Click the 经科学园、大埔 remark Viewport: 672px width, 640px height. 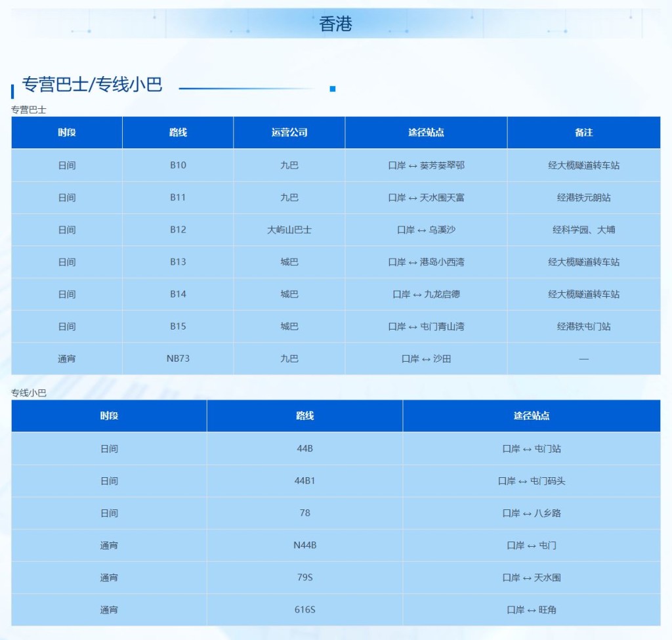click(583, 230)
